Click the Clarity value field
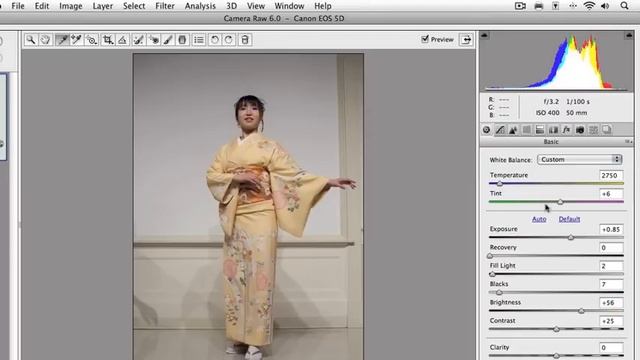This screenshot has height=360, width=640. tap(611, 348)
